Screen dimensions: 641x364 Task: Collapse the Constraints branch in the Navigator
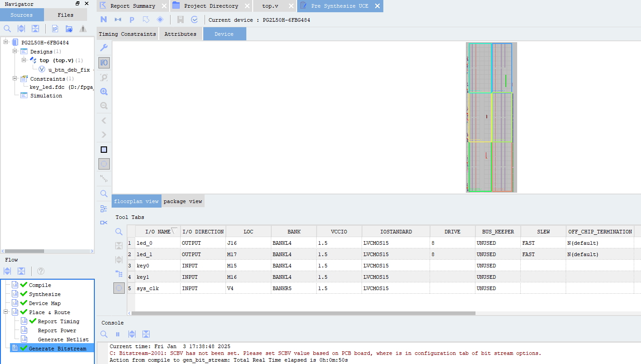point(15,78)
